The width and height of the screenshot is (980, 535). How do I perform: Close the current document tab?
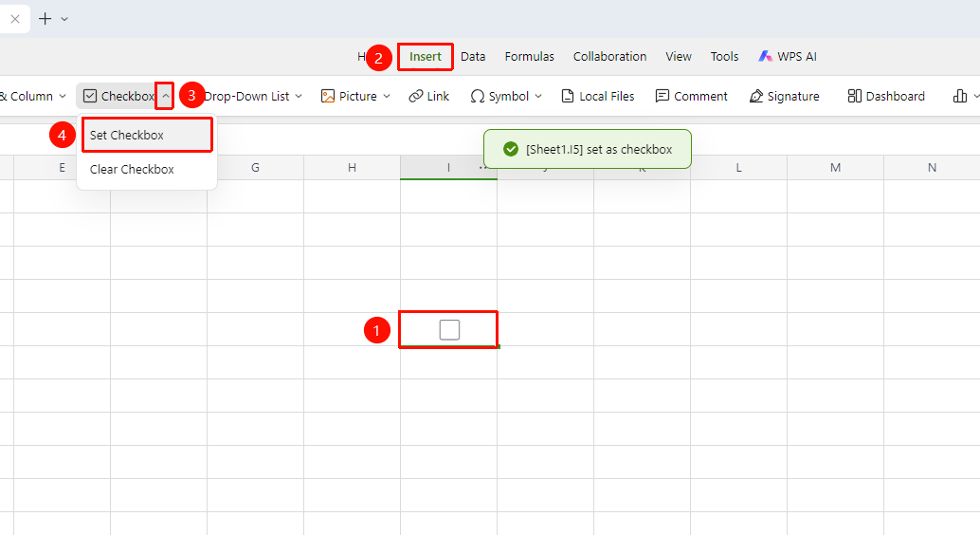coord(15,19)
